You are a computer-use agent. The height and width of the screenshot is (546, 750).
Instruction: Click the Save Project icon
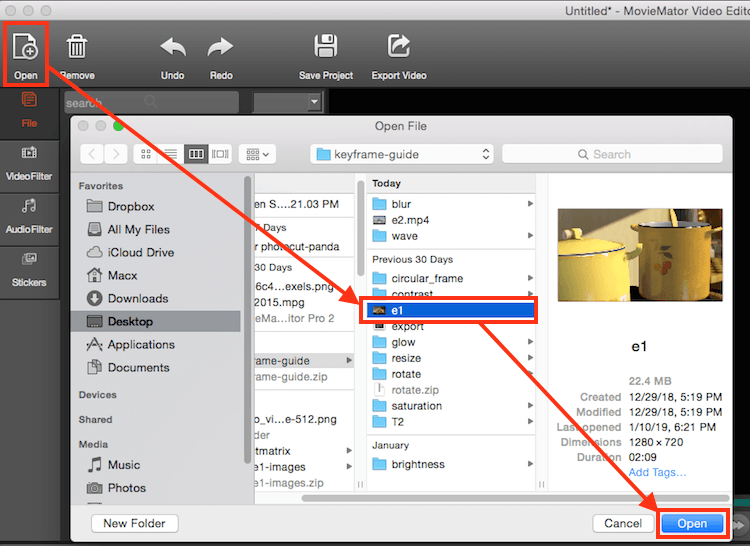tap(326, 48)
